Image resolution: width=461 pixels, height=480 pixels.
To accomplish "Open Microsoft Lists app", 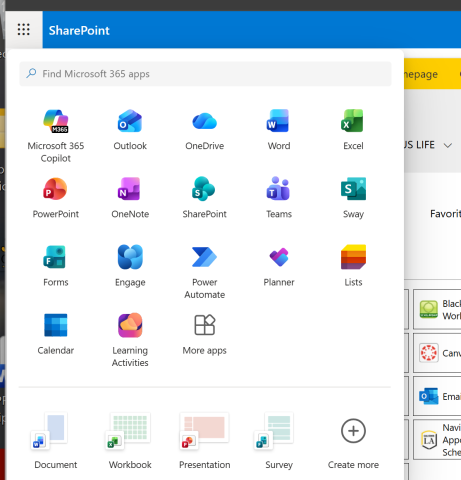I will (353, 266).
